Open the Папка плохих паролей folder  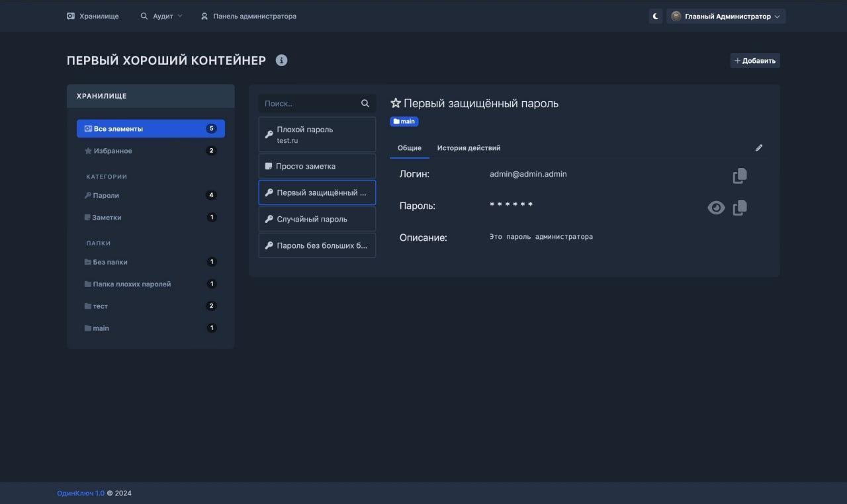[132, 284]
